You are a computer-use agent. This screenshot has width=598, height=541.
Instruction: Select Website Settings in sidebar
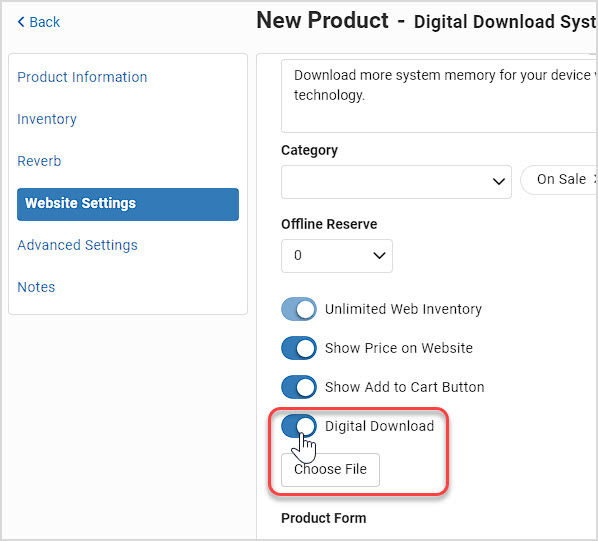pyautogui.click(x=128, y=204)
